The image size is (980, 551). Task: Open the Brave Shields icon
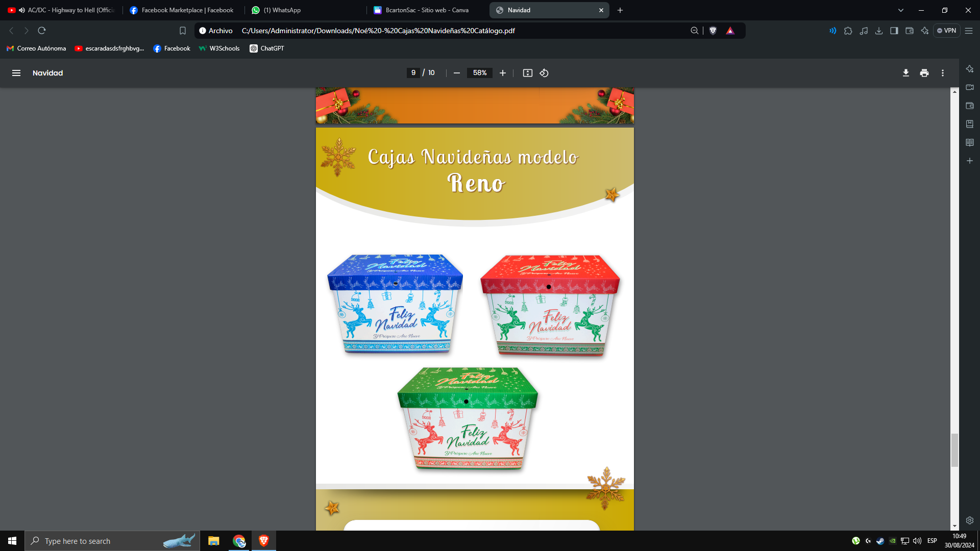point(713,31)
